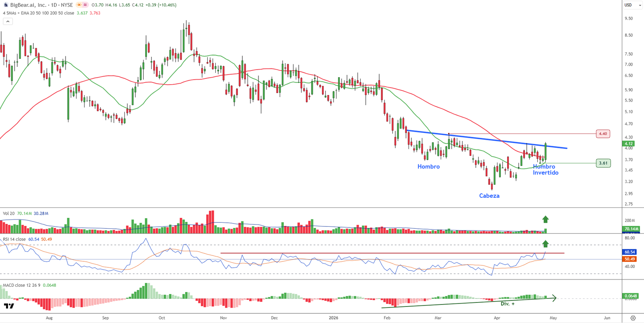Screen dimensions: 644x323
Task: Select the 4 SMAs + EMA indicator legend
Action: [x=38, y=13]
